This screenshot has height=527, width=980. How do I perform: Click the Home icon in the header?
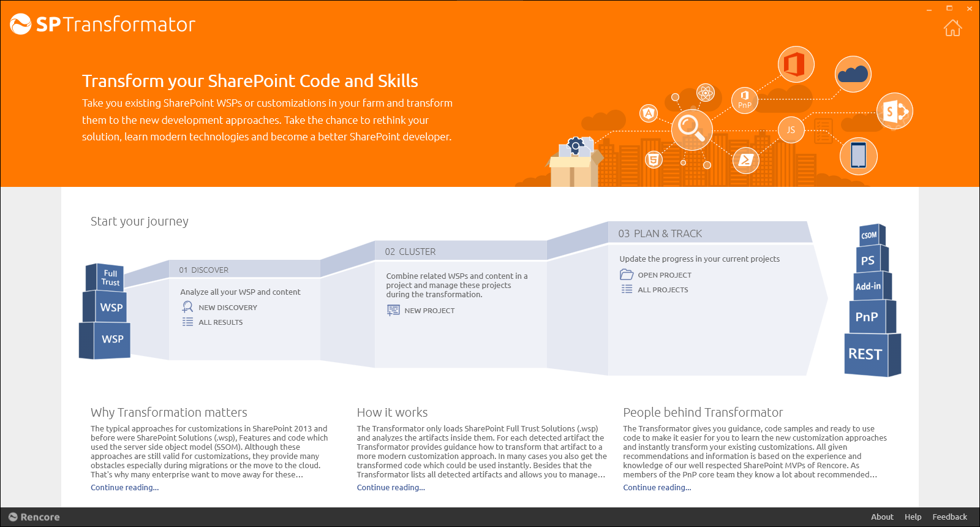coord(952,28)
